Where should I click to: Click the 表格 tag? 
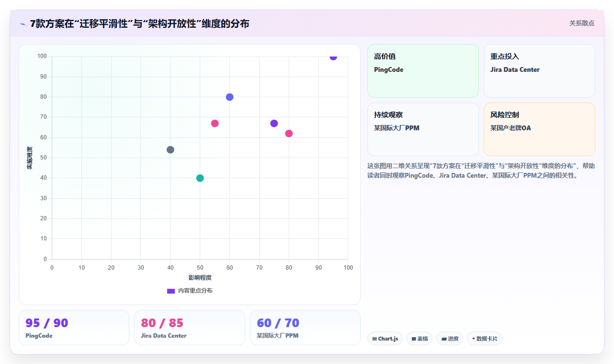[420, 339]
